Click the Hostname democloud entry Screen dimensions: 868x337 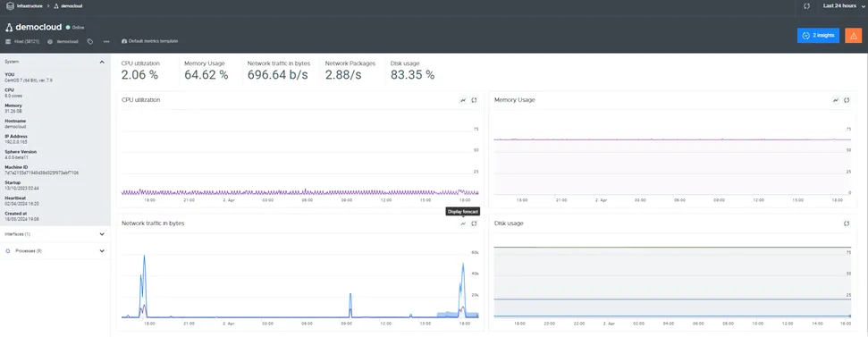tap(15, 123)
